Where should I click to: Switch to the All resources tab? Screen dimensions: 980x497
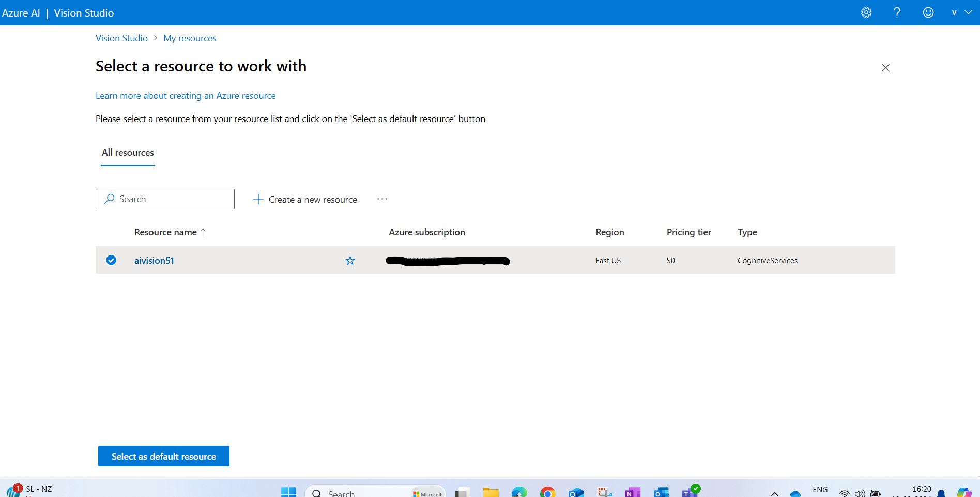click(x=128, y=153)
